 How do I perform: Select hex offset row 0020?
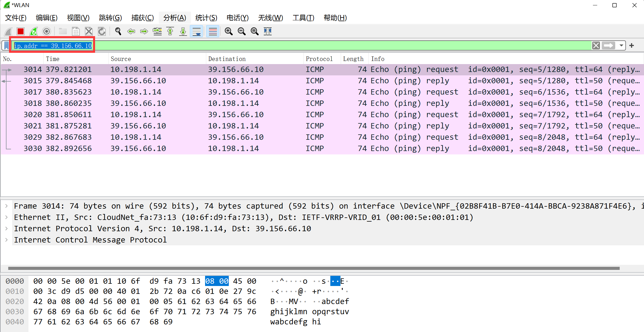pos(15,302)
